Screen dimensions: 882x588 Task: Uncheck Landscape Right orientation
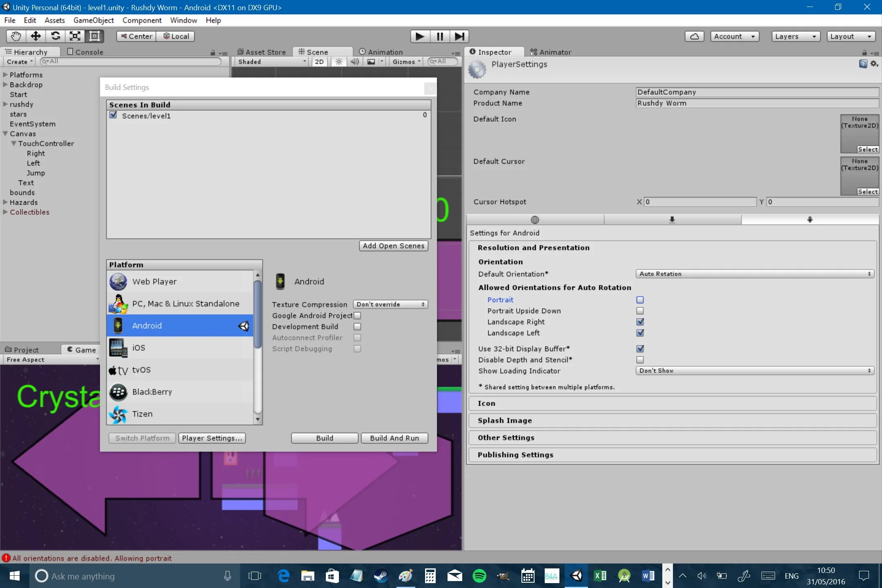640,322
